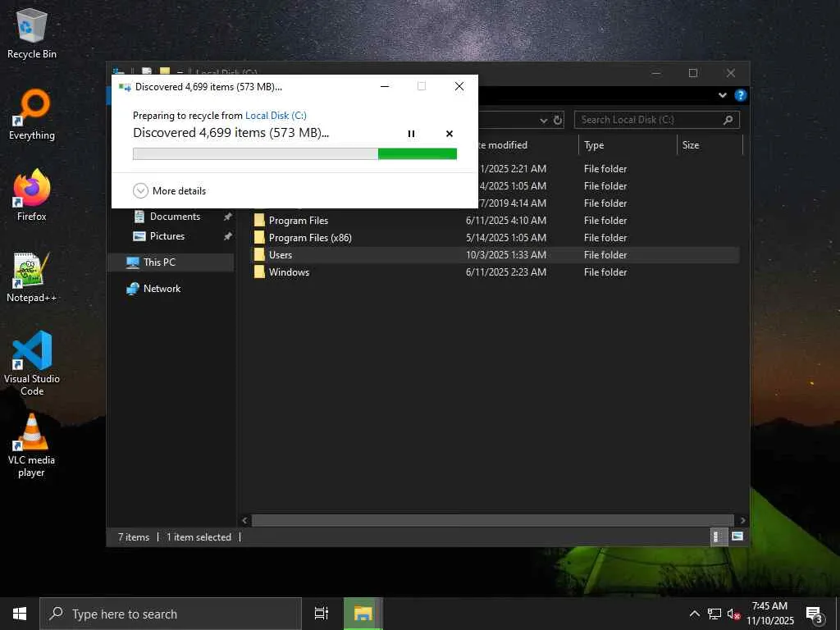Open the address bar history dropdown
This screenshot has height=630, width=840.
click(543, 121)
